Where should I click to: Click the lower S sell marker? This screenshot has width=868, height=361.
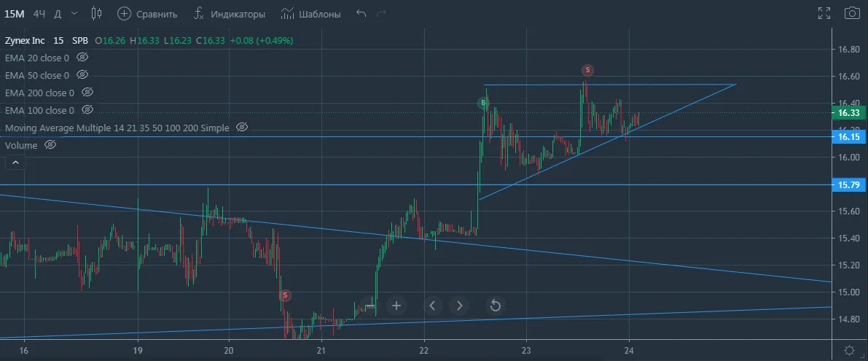coord(285,295)
